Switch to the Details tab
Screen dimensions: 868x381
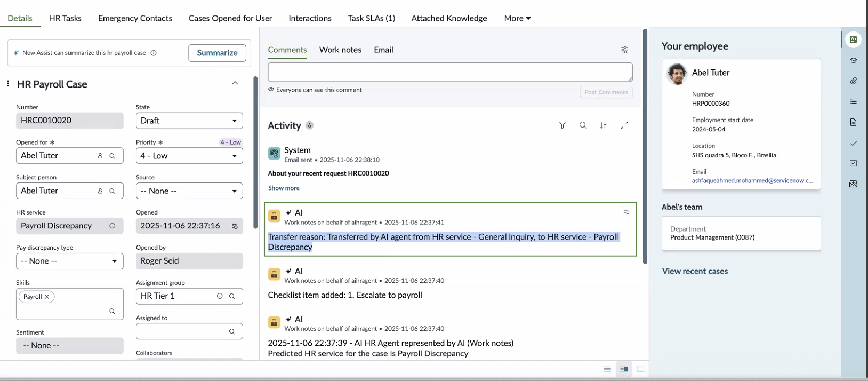click(20, 18)
